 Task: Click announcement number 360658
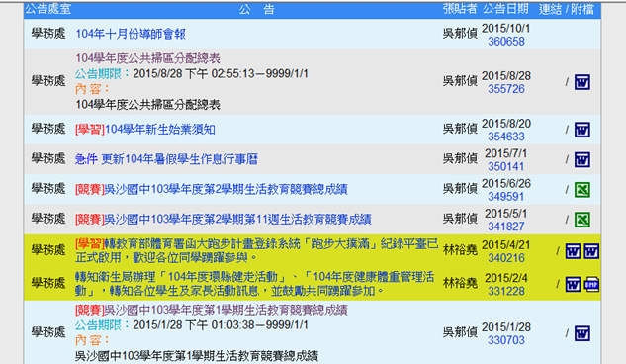505,42
